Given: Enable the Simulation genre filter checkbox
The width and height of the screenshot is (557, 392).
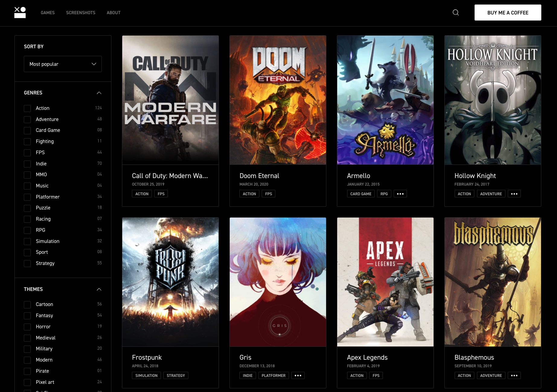Looking at the screenshot, I should pyautogui.click(x=27, y=241).
